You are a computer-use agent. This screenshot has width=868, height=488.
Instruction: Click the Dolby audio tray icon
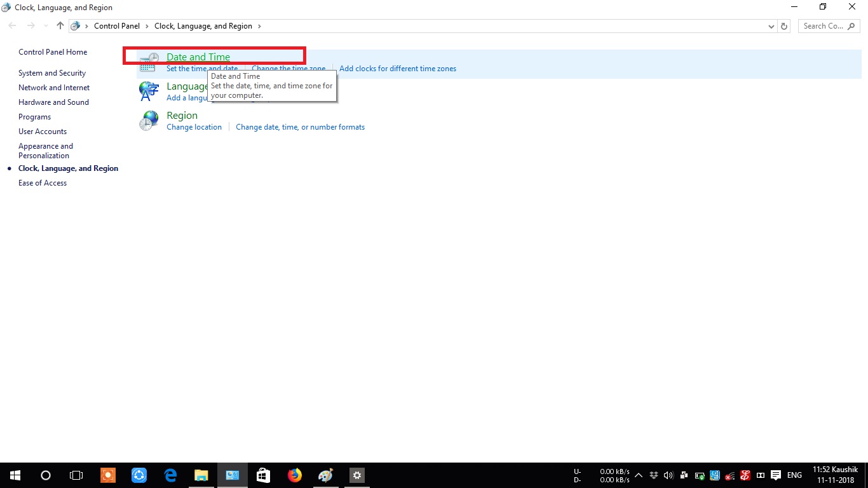761,475
